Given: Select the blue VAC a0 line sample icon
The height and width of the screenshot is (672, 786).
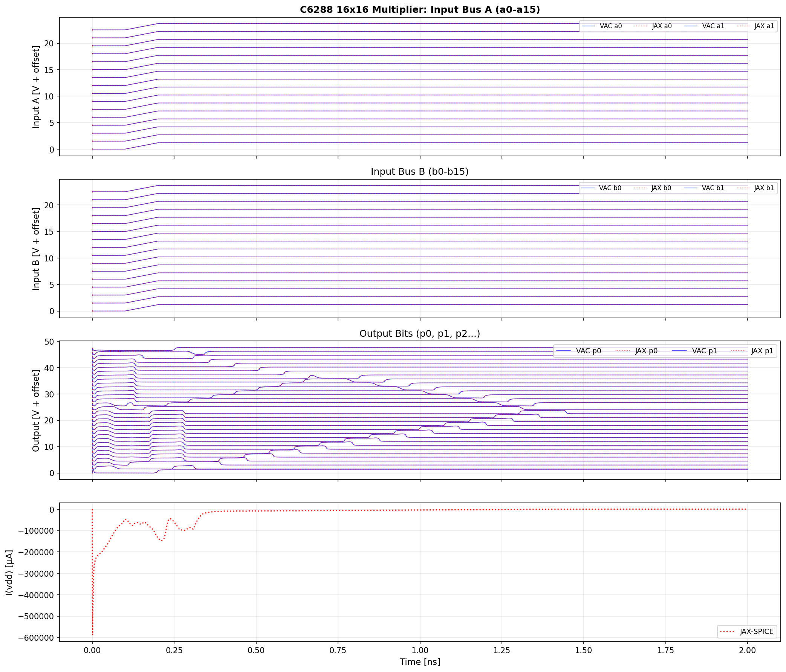Looking at the screenshot, I should tap(589, 26).
